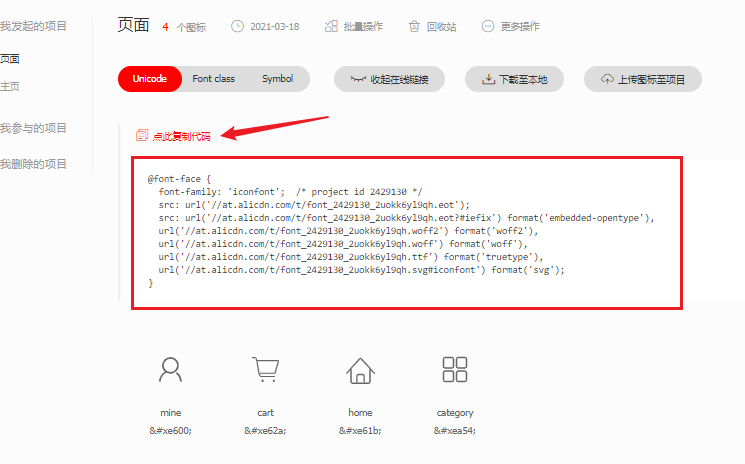The height and width of the screenshot is (464, 745).
Task: Click 上传图标至项目 upload button
Action: [x=643, y=79]
